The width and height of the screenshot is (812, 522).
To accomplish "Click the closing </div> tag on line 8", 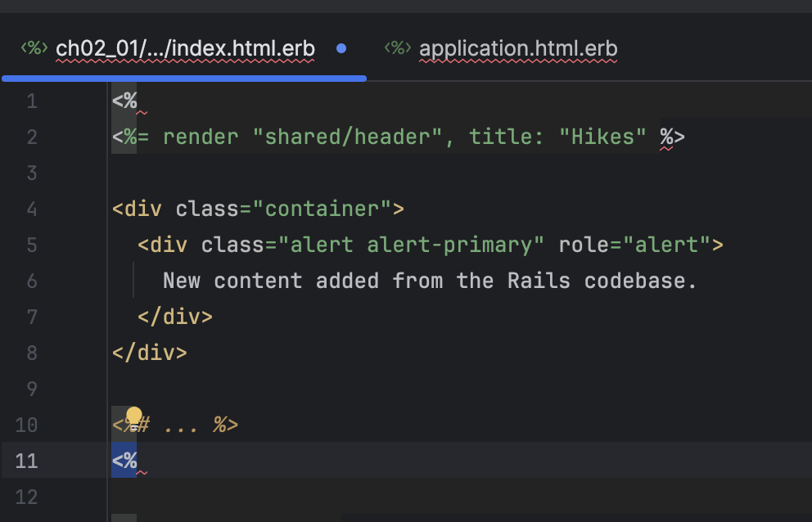I will pyautogui.click(x=150, y=353).
